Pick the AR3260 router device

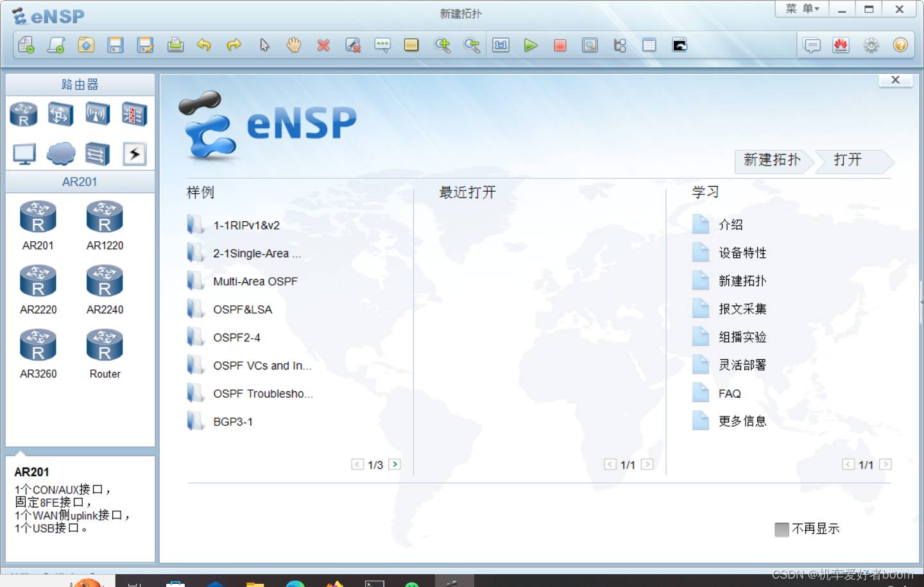[38, 353]
